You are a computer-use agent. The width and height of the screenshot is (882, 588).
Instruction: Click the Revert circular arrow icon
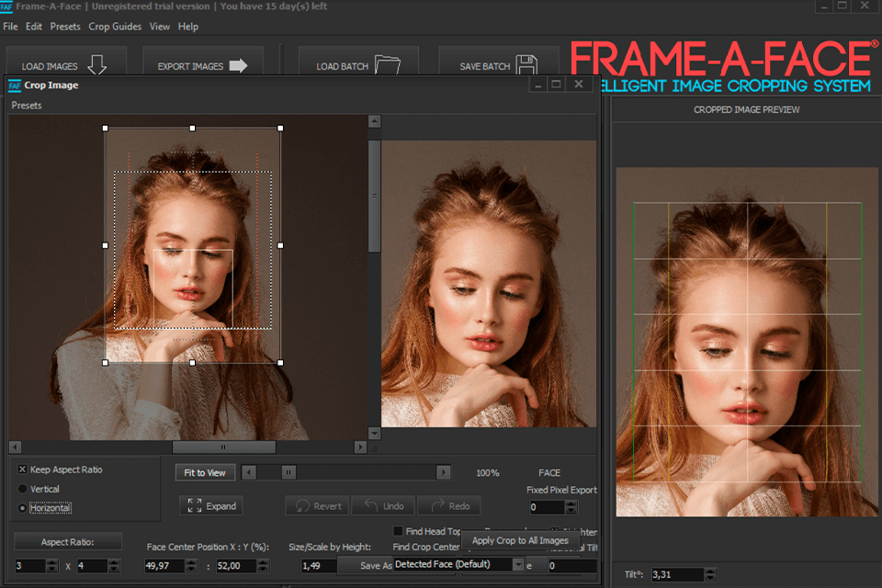[302, 506]
